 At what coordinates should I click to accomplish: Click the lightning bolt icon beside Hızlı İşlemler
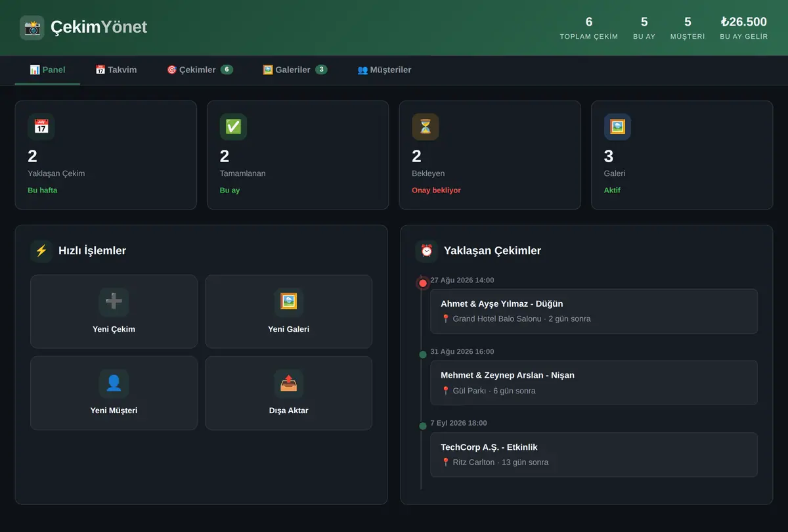click(x=41, y=251)
